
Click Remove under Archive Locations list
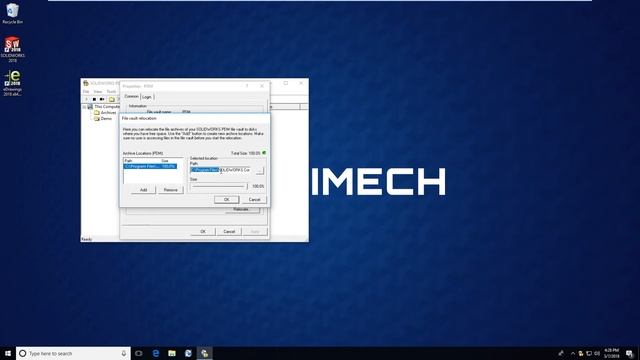(x=171, y=190)
